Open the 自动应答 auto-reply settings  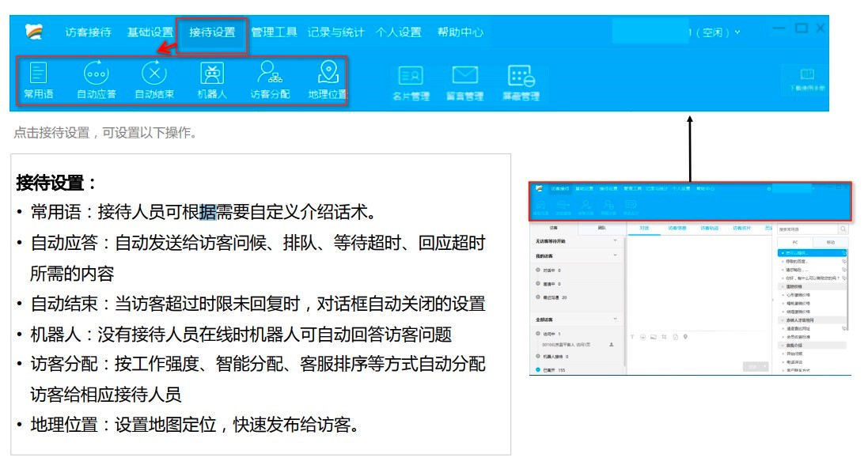(x=97, y=81)
